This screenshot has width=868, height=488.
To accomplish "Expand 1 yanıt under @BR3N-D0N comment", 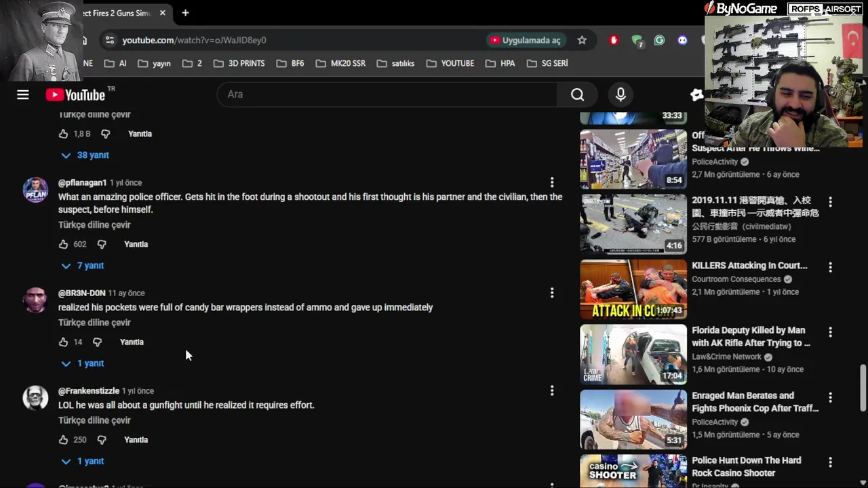I will point(83,363).
